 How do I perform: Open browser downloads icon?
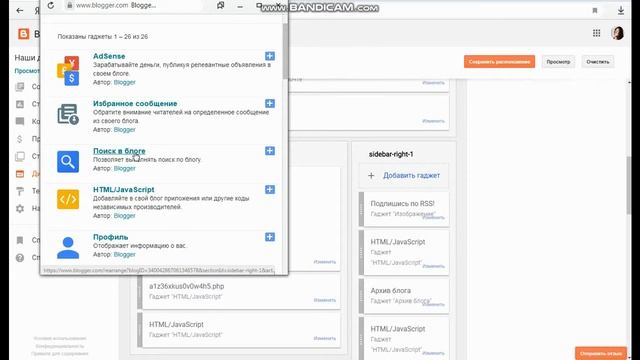[621, 11]
